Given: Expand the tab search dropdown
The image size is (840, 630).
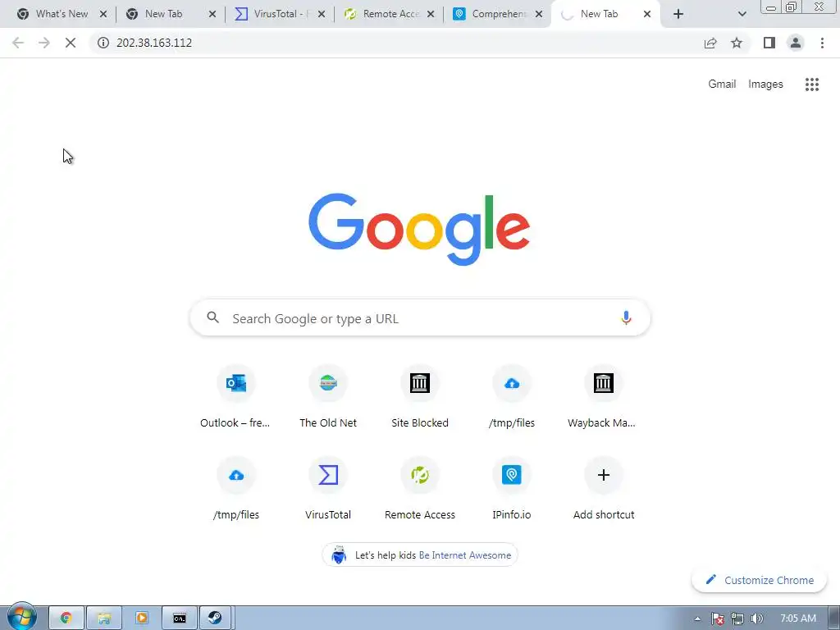Looking at the screenshot, I should coord(742,14).
